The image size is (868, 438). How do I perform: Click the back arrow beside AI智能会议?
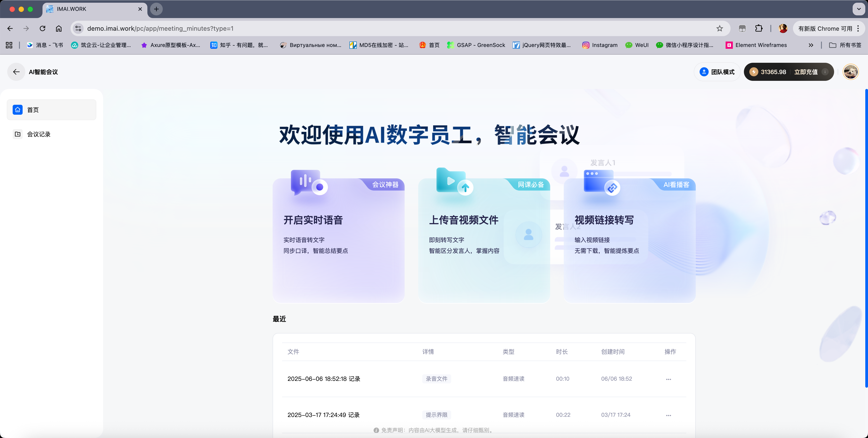click(16, 72)
